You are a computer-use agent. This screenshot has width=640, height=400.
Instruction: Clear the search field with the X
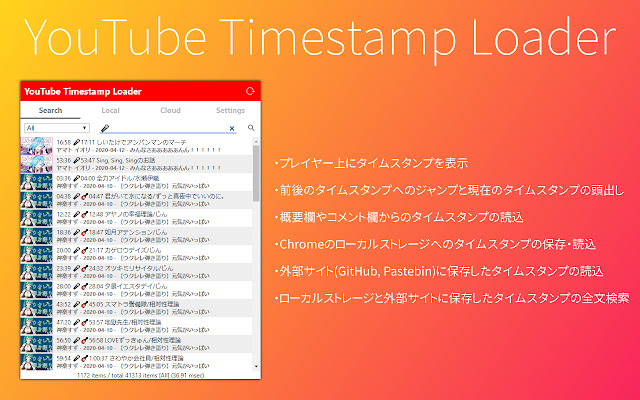232,128
